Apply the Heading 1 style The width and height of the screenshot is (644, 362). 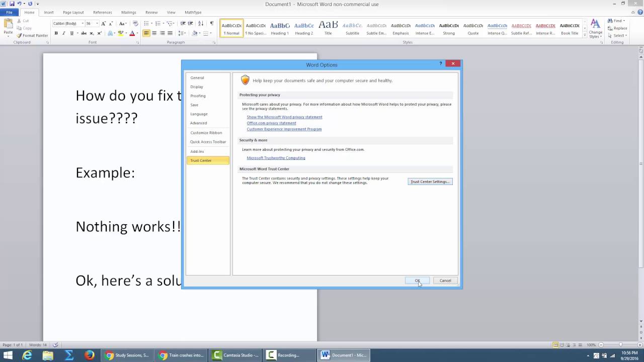[280, 28]
